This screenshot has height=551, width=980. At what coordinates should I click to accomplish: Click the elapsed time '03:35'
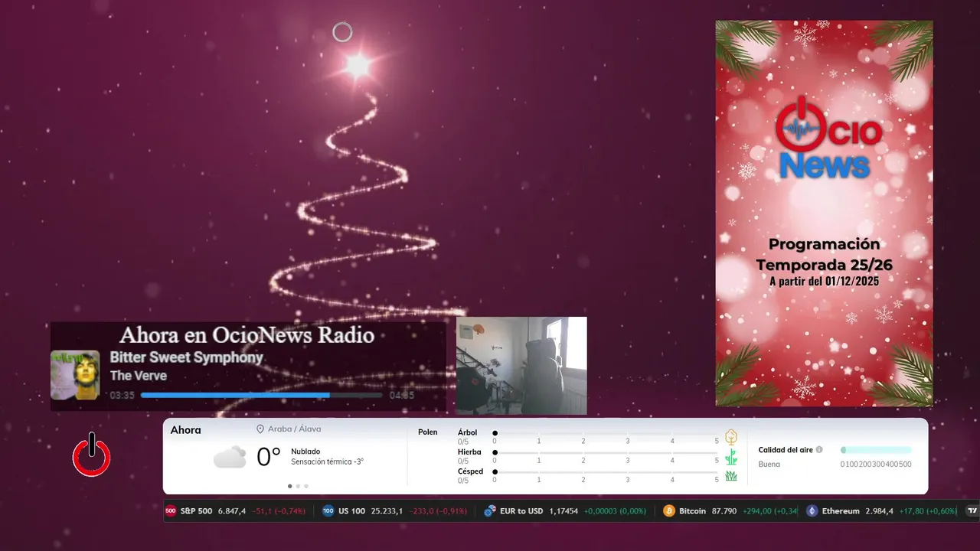tap(122, 396)
